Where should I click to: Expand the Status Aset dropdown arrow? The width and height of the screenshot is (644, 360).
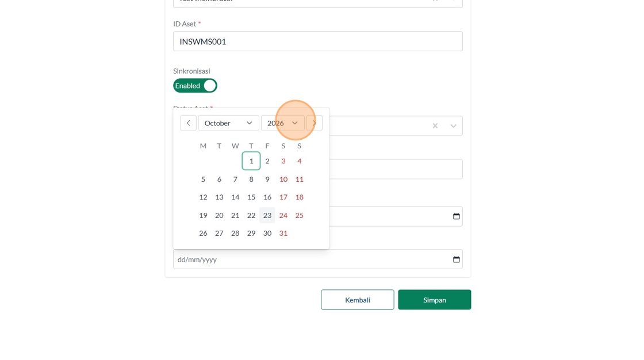(453, 126)
